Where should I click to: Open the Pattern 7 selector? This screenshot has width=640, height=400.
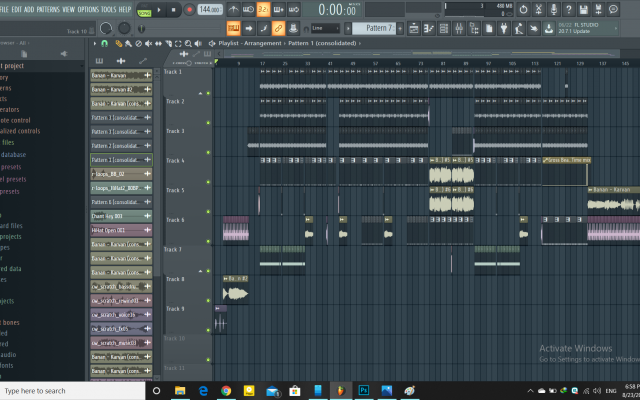click(x=374, y=29)
